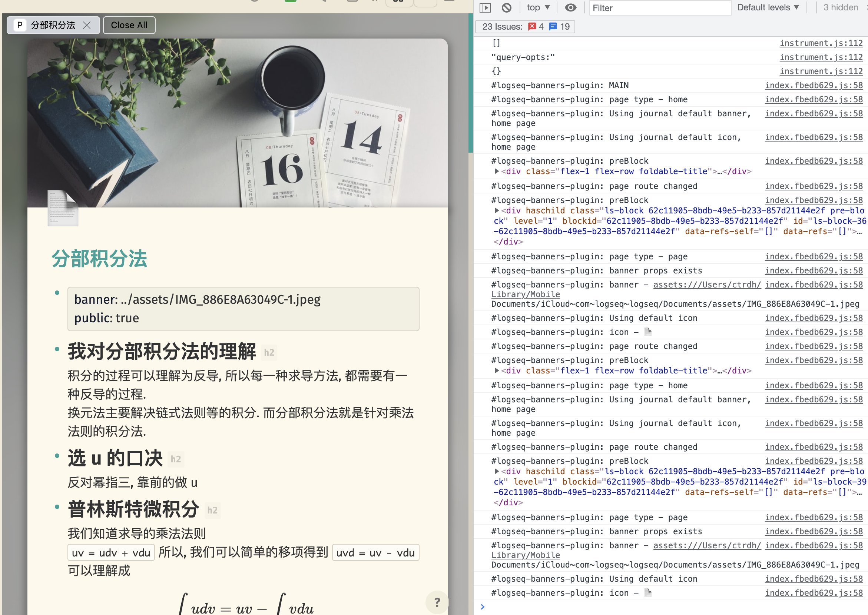This screenshot has width=868, height=615.
Task: Clear the console messages
Action: 507,7
